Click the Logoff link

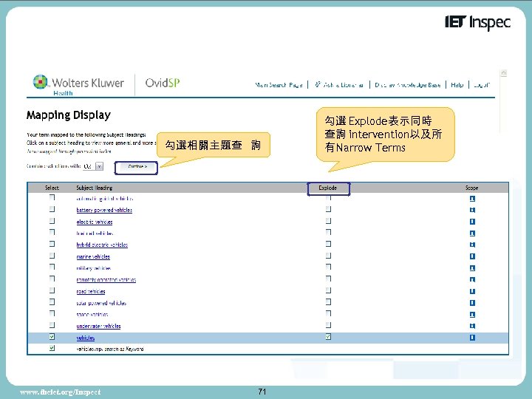[482, 85]
